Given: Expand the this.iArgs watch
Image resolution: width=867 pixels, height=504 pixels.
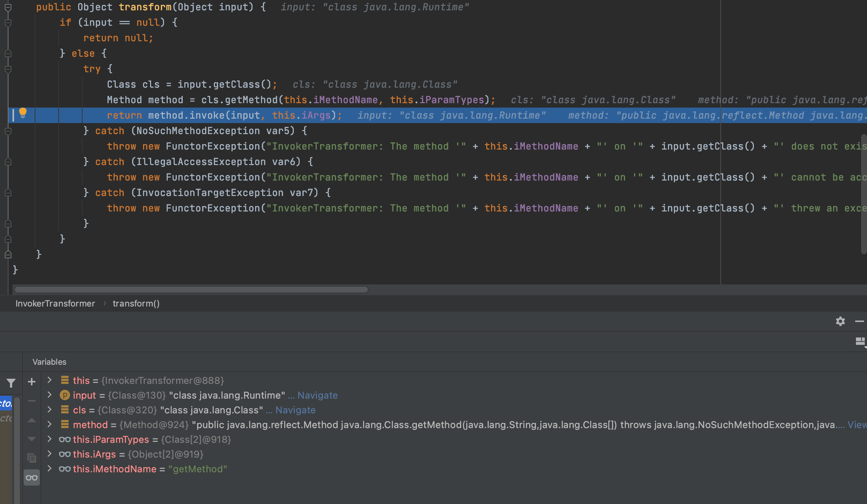Looking at the screenshot, I should [49, 454].
